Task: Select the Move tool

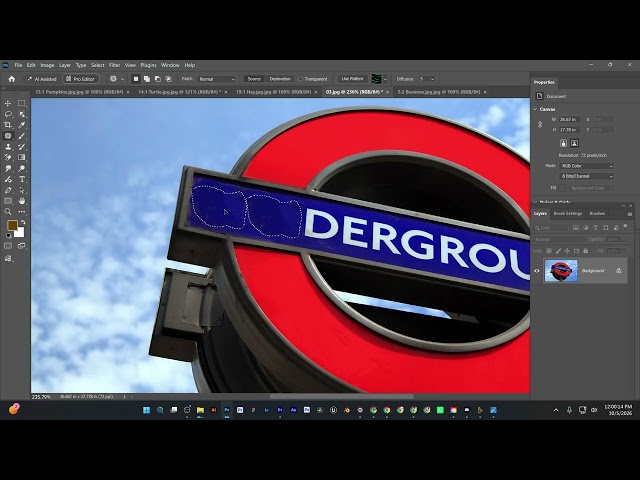Action: point(8,103)
